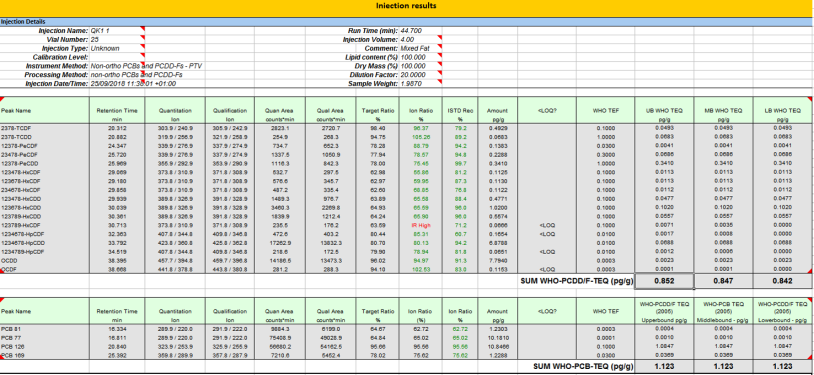Select the "Retention Time" header in the PCDD/F table
814x375 pixels.
(117, 111)
